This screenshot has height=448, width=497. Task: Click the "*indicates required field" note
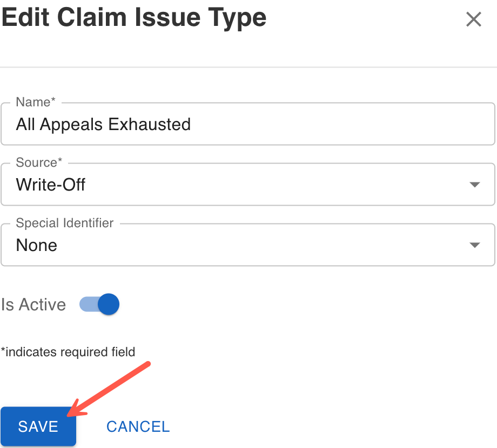(x=68, y=352)
